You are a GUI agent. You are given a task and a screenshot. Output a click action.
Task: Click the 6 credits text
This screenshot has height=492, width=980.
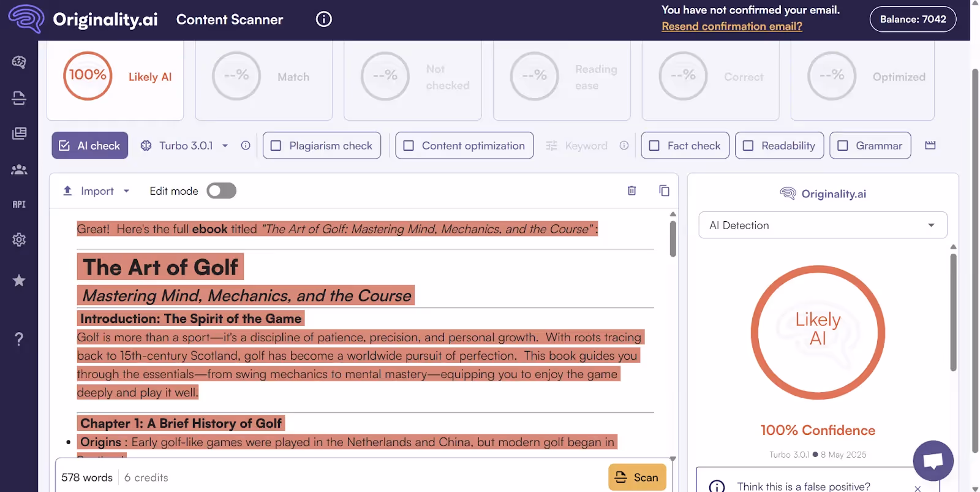coord(146,477)
